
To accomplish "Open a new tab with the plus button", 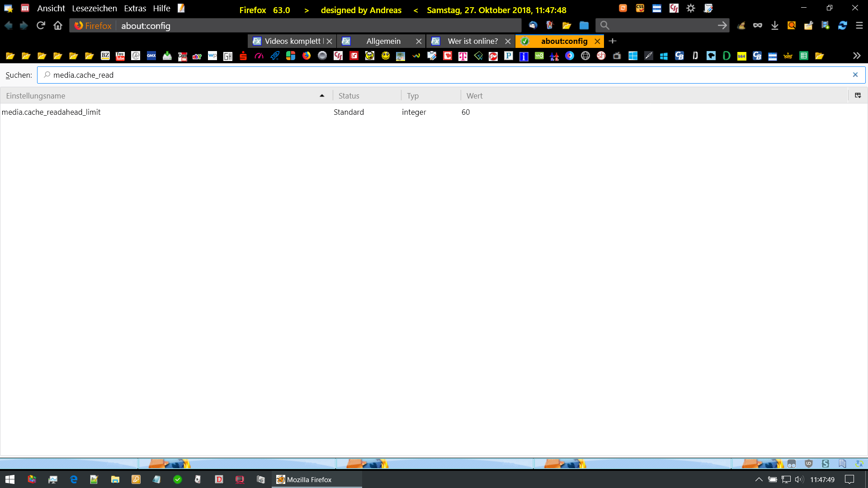I will (x=613, y=41).
